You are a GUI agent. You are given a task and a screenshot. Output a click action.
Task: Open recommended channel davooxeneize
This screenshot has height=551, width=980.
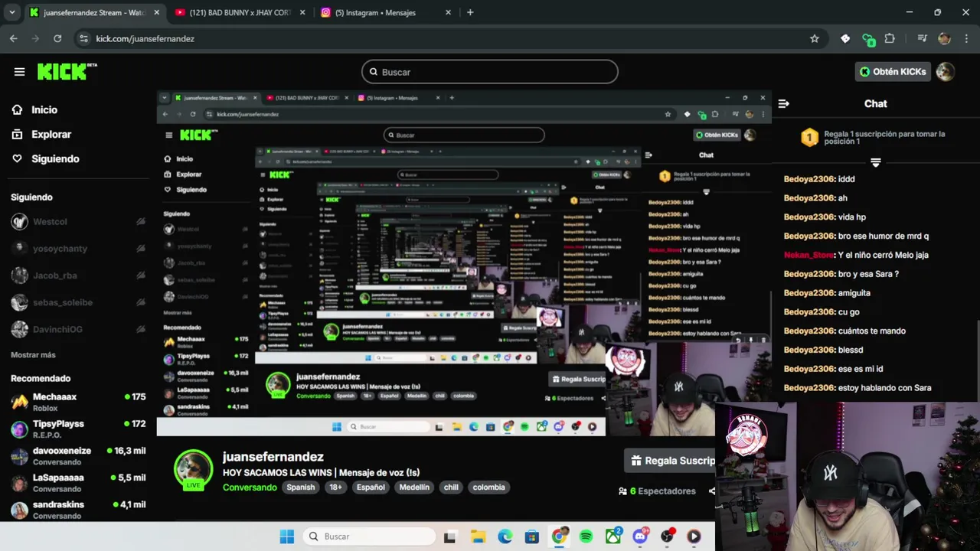[78, 455]
